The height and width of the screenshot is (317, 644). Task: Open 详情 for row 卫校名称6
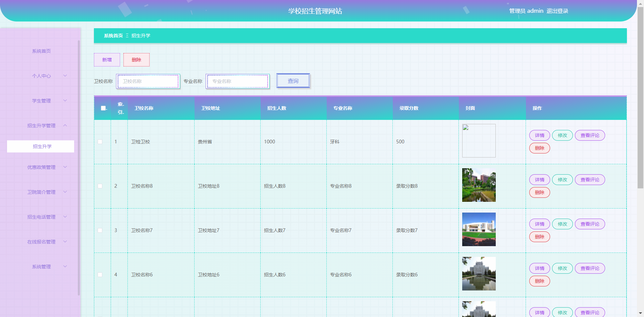[539, 268]
